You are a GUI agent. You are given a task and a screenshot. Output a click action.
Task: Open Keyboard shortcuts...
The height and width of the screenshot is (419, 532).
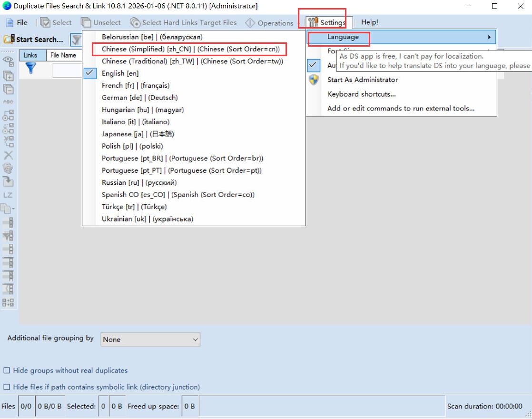pos(402,94)
